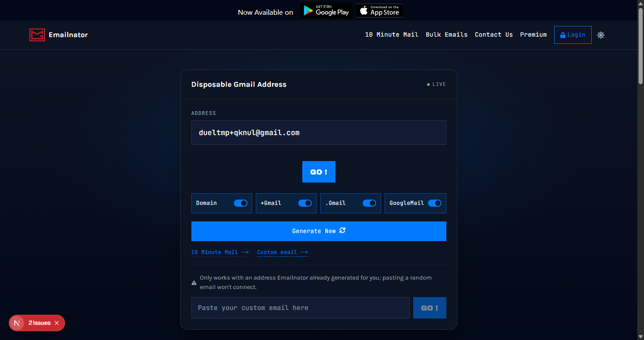Open Contact Us navigation item
This screenshot has width=644, height=340.
click(x=494, y=34)
